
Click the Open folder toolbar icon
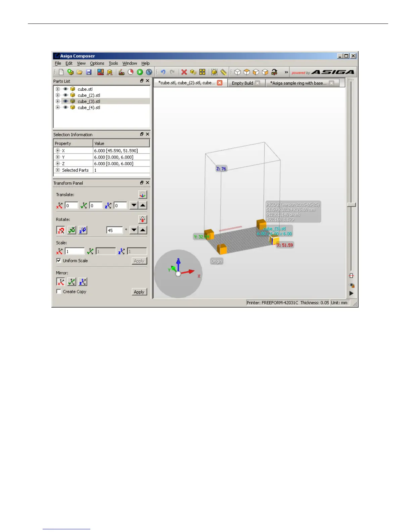80,72
